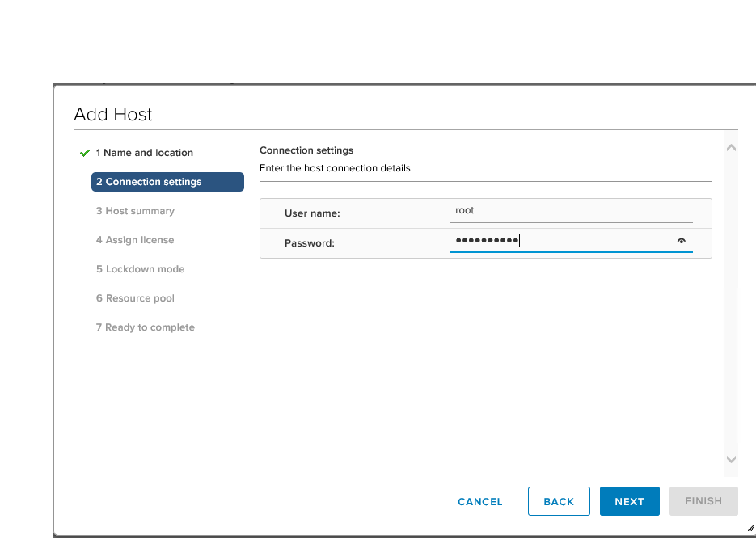Click the User name label
Screen dimensions: 756x544
[x=312, y=213]
